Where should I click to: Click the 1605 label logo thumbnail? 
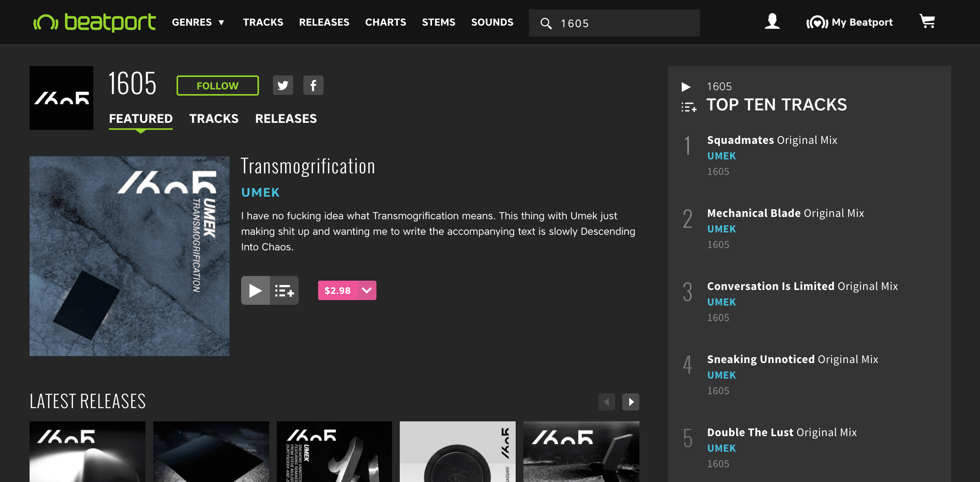pyautogui.click(x=61, y=98)
